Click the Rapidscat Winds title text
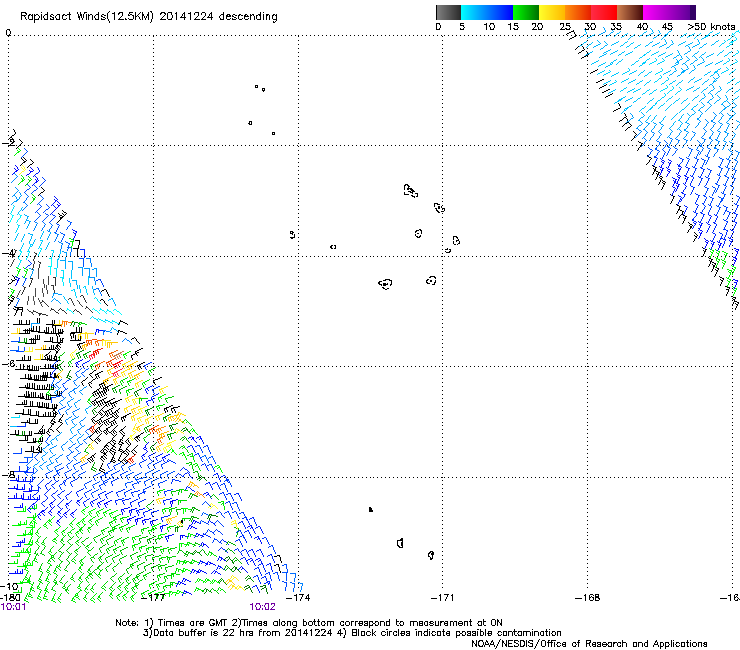Screen dimensions: 740x650 (149, 17)
